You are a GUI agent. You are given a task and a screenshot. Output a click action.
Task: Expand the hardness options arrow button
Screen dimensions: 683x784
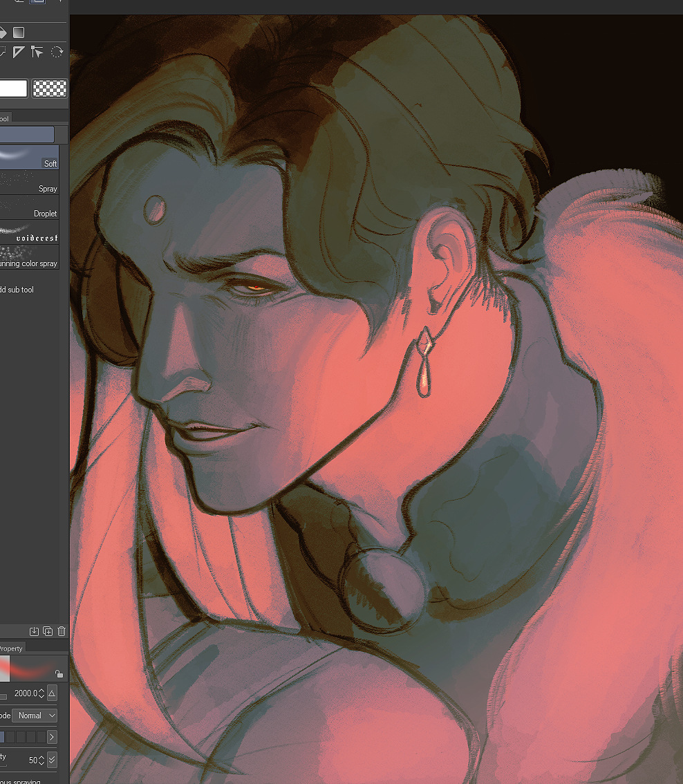[x=52, y=737]
